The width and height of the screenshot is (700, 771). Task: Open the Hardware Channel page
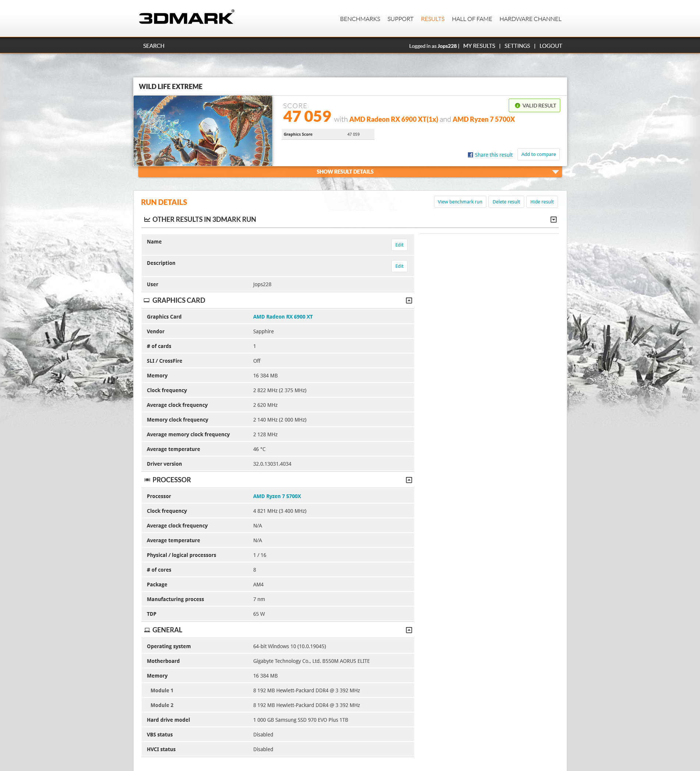point(530,19)
